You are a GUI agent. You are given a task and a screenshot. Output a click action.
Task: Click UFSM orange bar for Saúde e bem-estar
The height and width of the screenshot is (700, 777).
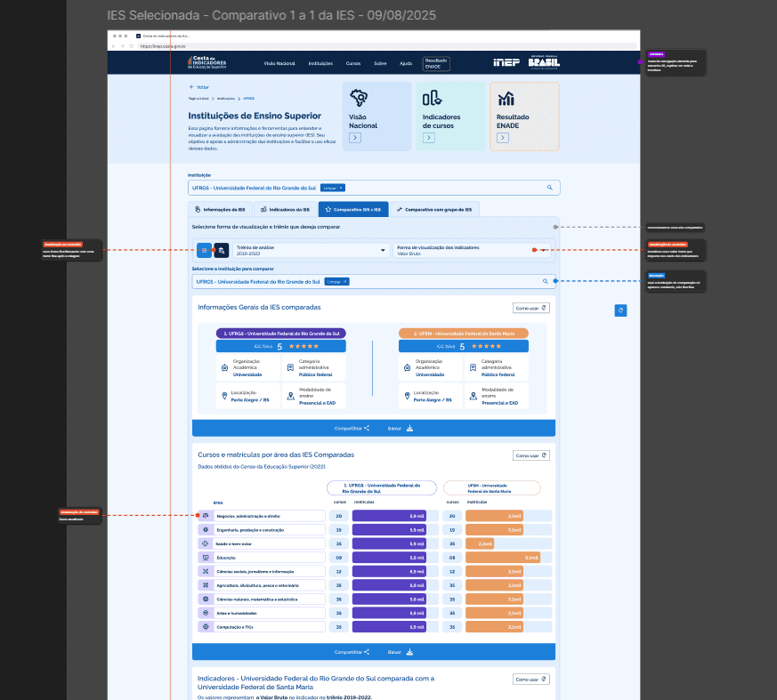point(480,543)
